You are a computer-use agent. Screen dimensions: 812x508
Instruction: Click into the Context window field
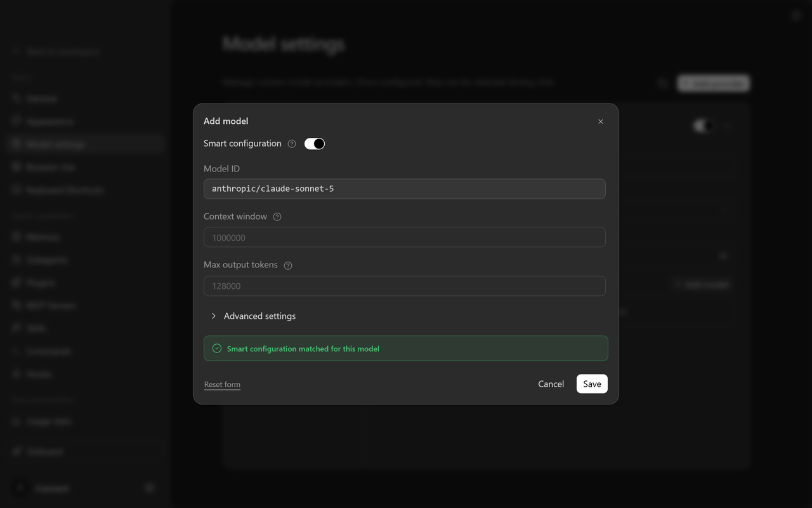click(x=405, y=237)
